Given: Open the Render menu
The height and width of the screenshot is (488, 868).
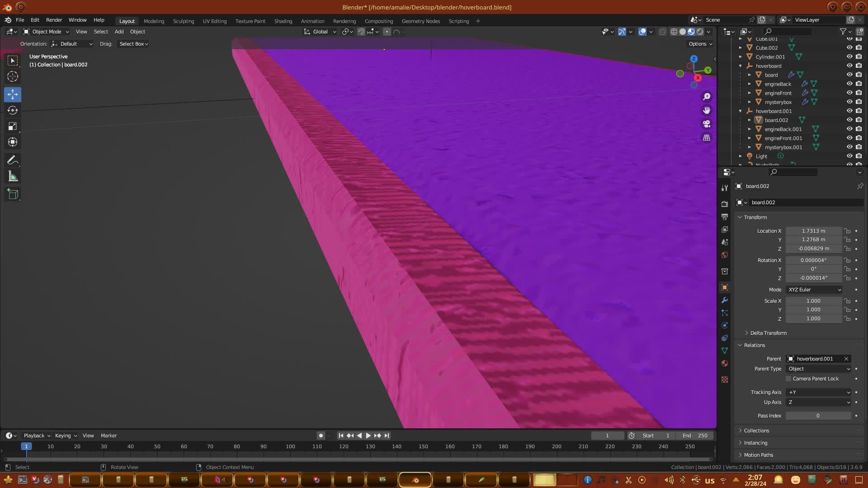Looking at the screenshot, I should click(54, 20).
